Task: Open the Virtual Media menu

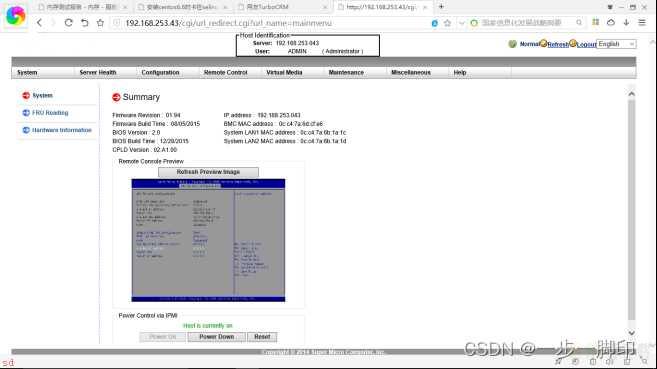Action: click(284, 72)
